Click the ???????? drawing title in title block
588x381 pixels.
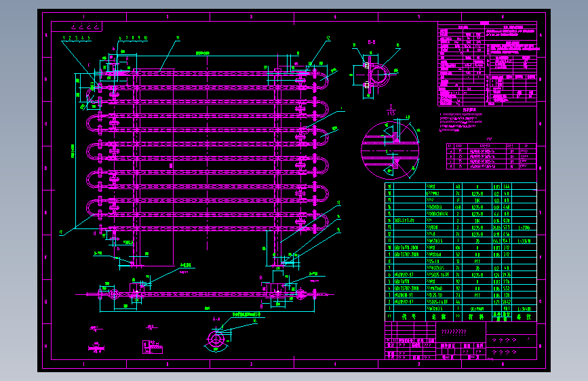pos(453,332)
